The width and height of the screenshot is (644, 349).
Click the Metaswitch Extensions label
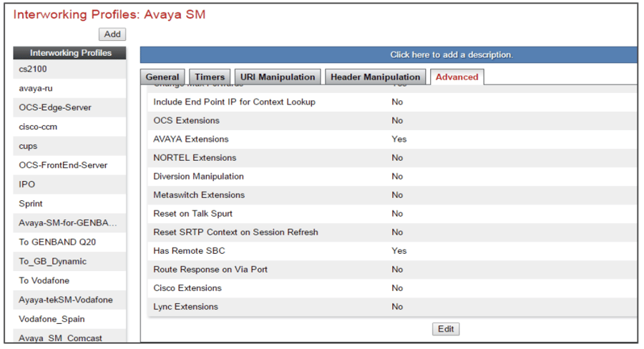(199, 195)
